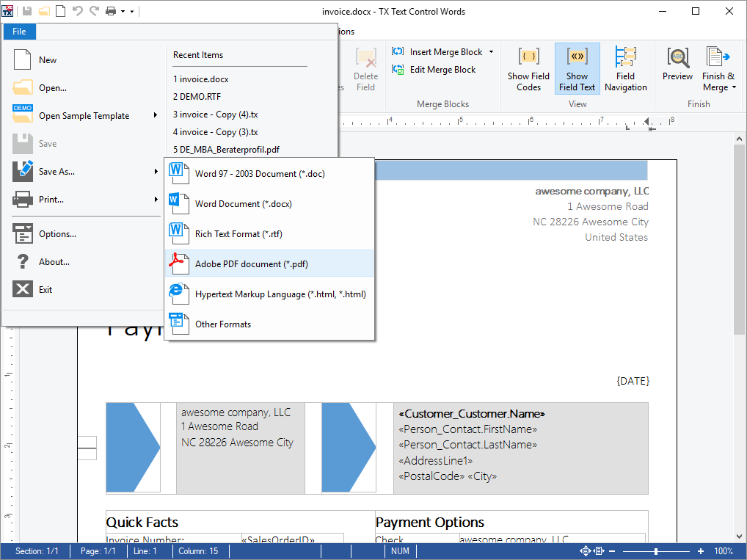Viewport: 747px width, 560px height.
Task: Click the «PostalCode» merge field
Action: (x=431, y=476)
